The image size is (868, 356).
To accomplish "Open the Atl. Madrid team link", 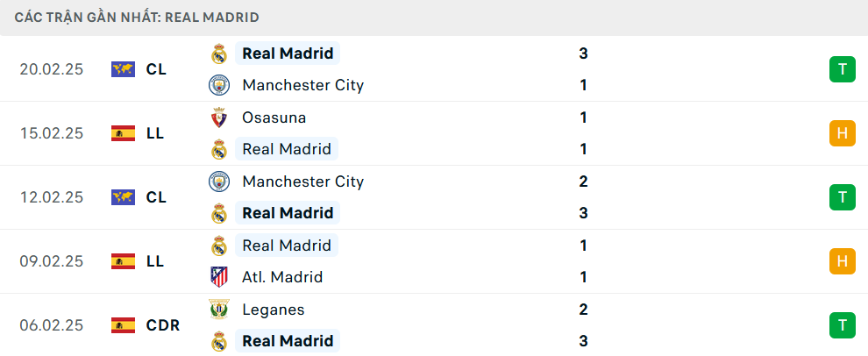I will click(282, 277).
